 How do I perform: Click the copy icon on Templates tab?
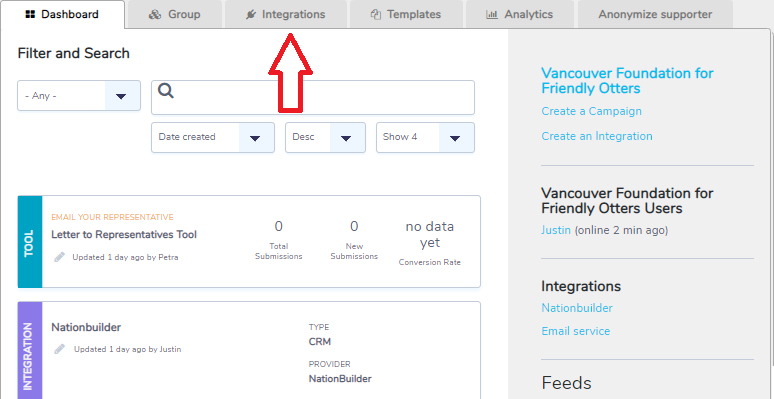coord(376,15)
